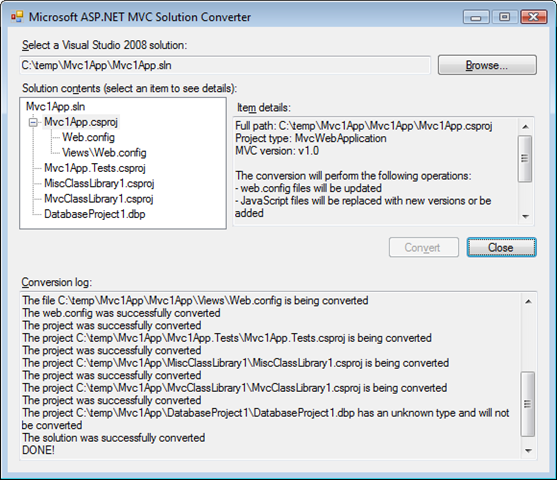Maximize the Solution Converter window

tap(504, 17)
